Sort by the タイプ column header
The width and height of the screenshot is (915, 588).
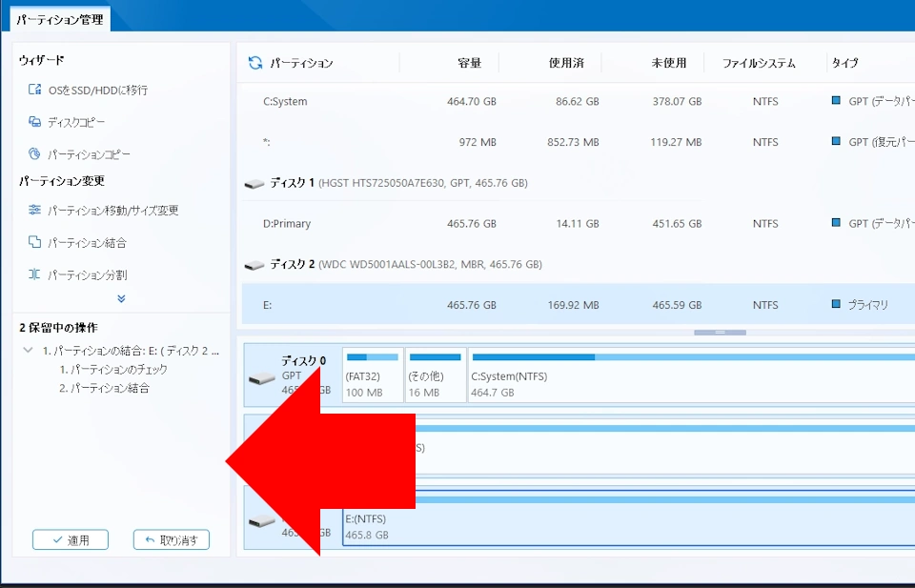pyautogui.click(x=845, y=63)
